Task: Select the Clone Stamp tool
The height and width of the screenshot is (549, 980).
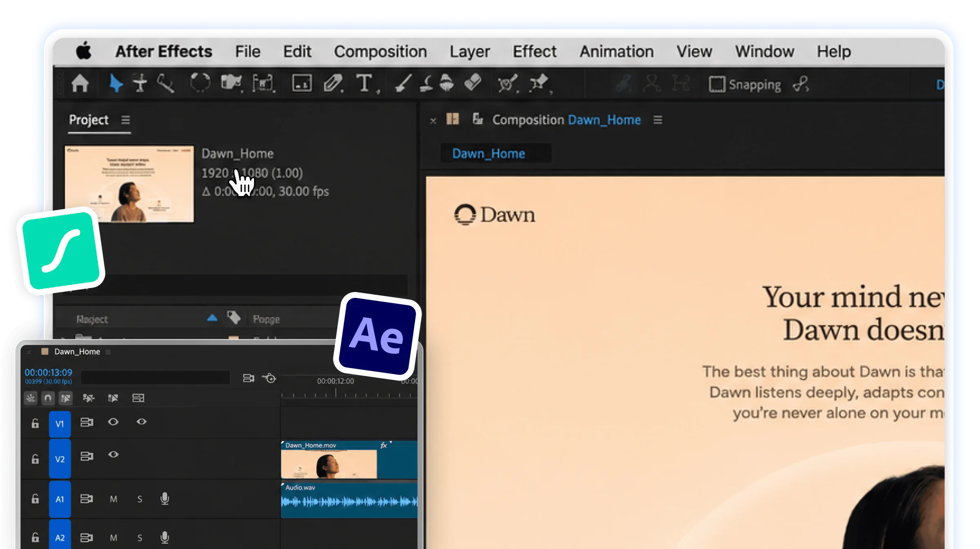Action: click(426, 84)
